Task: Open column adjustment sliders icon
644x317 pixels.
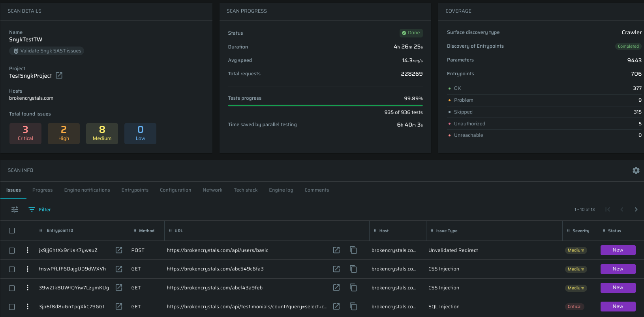Action: tap(15, 210)
